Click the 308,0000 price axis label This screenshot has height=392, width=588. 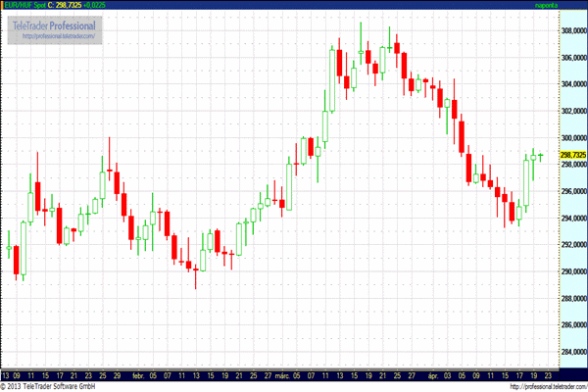point(571,30)
